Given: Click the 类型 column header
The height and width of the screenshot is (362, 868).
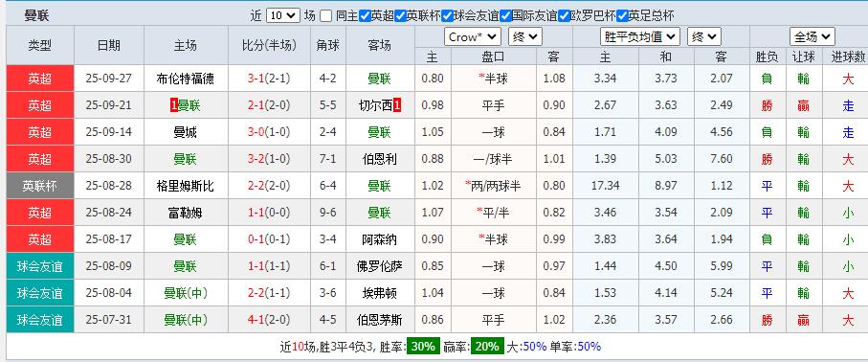Looking at the screenshot, I should [x=40, y=45].
